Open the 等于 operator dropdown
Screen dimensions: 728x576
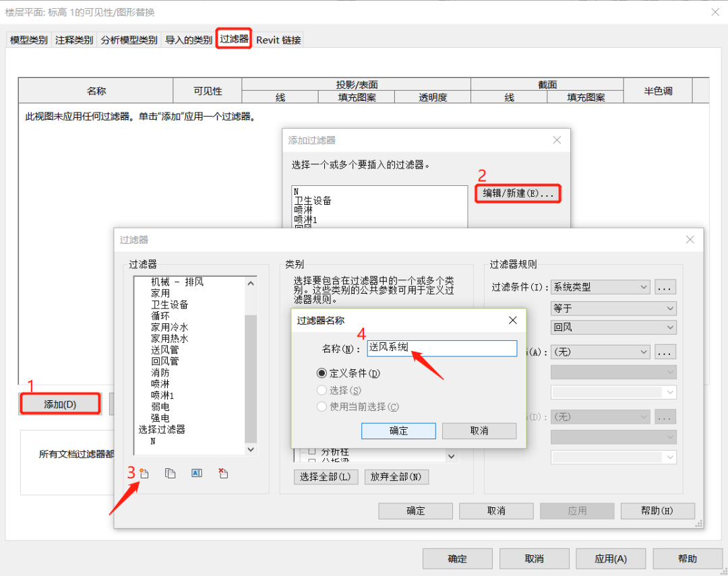coord(613,308)
